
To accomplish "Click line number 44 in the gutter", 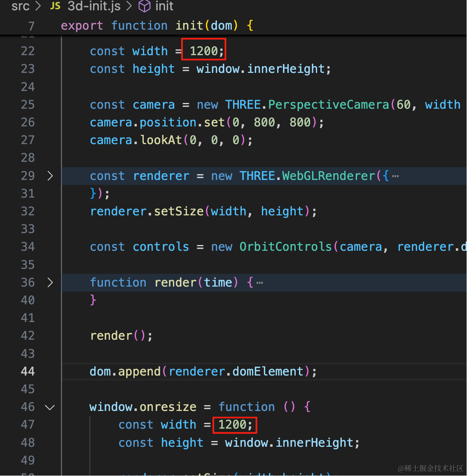I will pyautogui.click(x=28, y=371).
